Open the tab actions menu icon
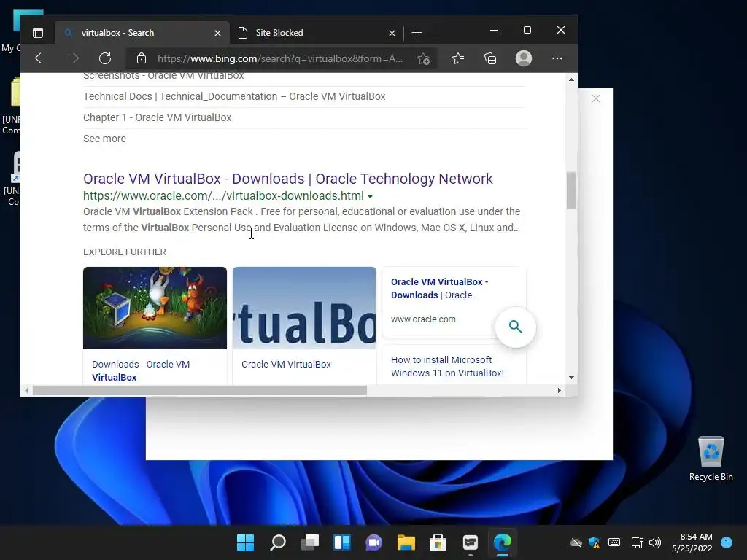 click(x=38, y=33)
